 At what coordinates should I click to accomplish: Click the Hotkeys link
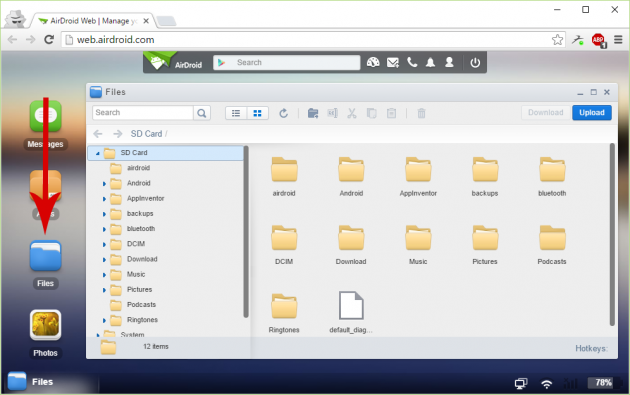pyautogui.click(x=591, y=348)
